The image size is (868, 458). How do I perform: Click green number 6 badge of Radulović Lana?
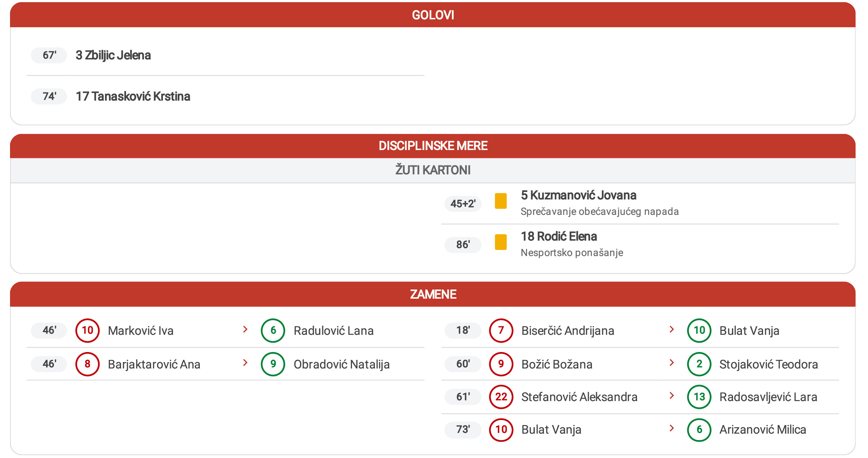(273, 330)
